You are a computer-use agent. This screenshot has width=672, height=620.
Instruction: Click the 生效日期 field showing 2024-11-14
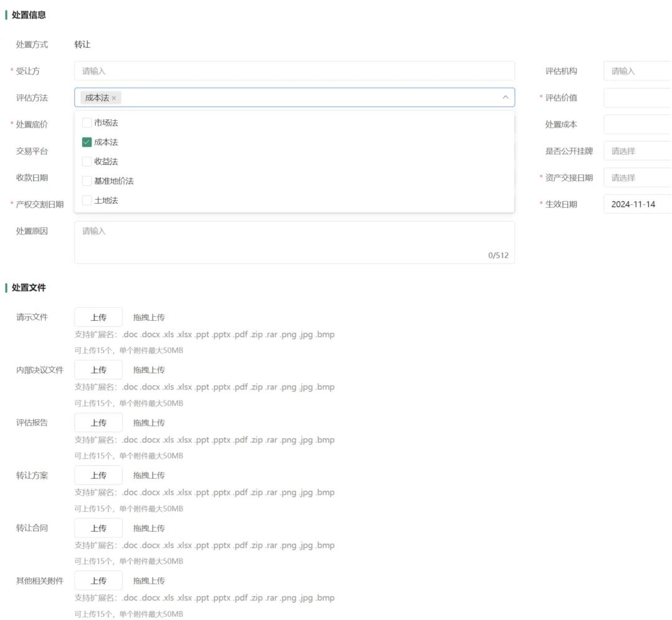637,204
